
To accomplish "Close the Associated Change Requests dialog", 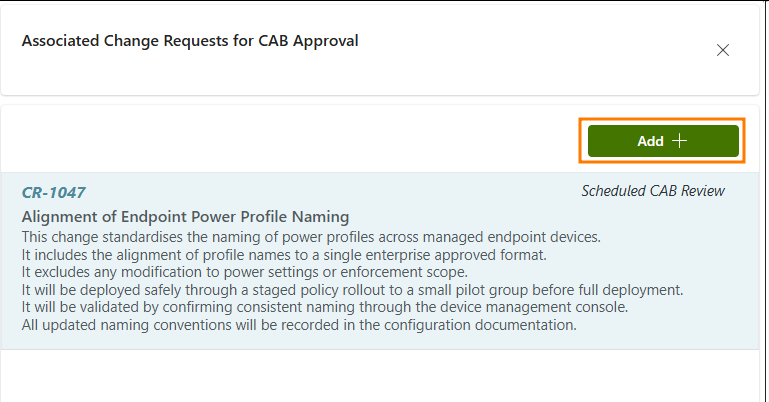I will click(x=723, y=50).
